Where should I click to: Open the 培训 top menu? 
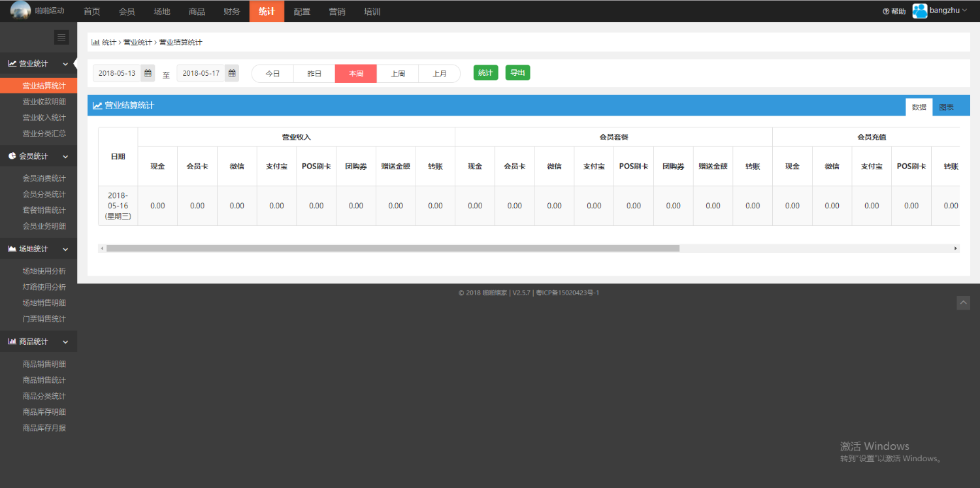[372, 11]
